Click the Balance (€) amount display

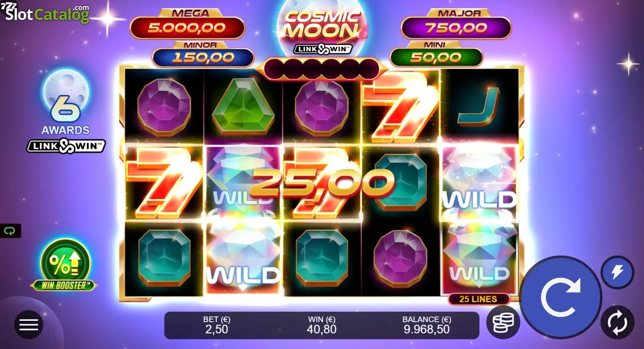(427, 325)
